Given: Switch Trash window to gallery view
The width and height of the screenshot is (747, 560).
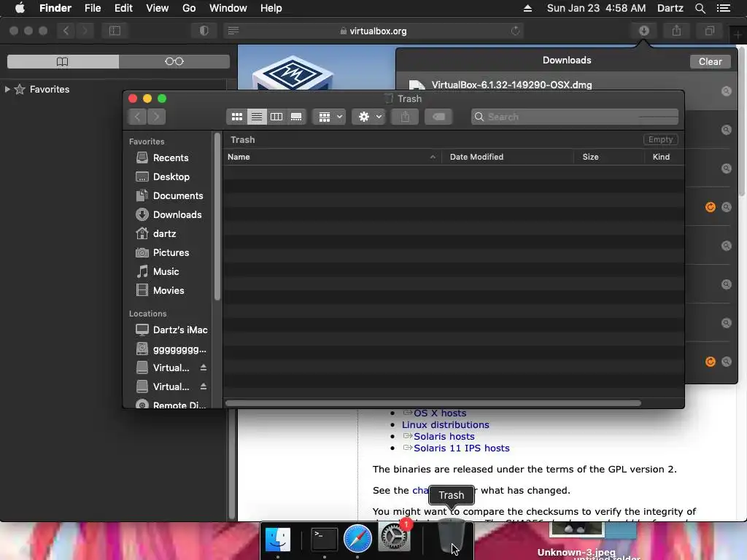Looking at the screenshot, I should pos(296,117).
